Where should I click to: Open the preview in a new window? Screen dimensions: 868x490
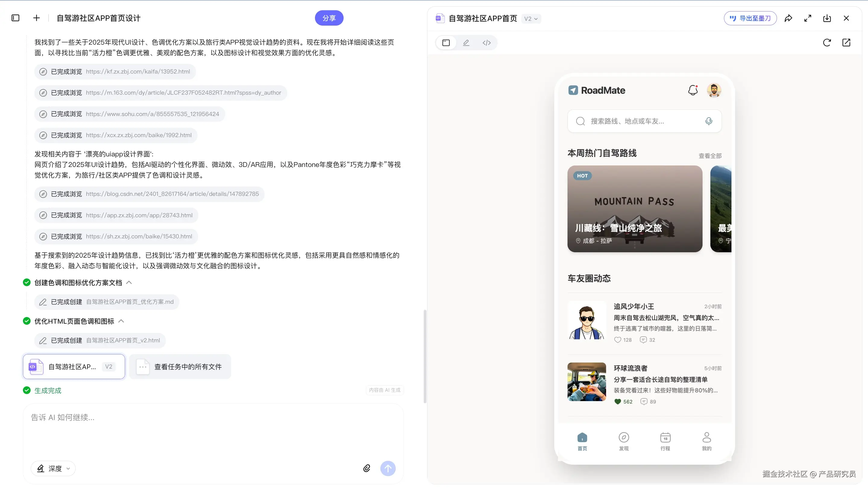846,42
